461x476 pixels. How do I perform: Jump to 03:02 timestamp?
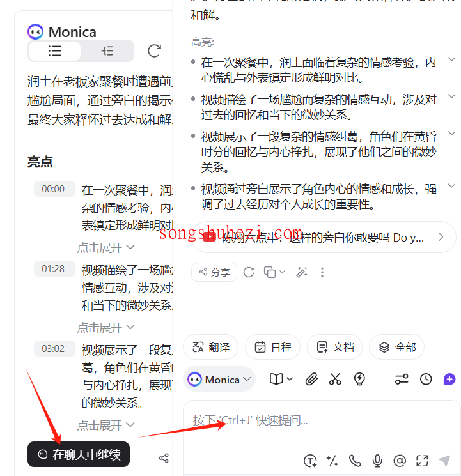click(x=53, y=348)
